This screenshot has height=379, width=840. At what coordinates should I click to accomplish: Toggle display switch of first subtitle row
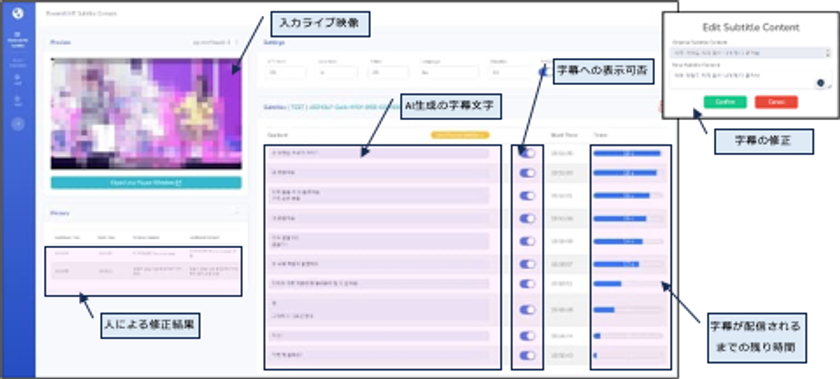(x=527, y=153)
